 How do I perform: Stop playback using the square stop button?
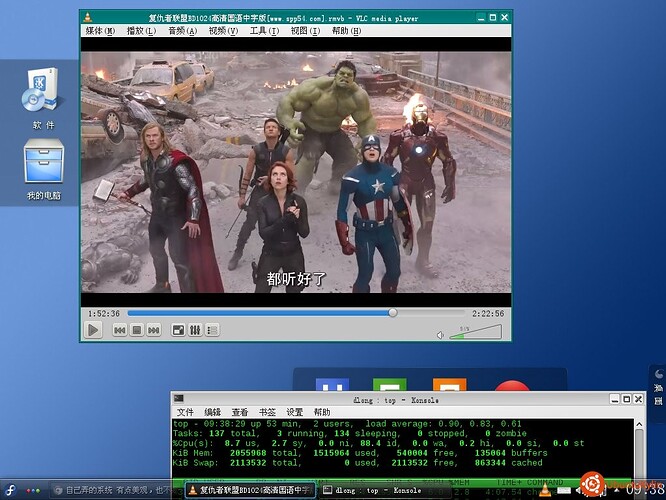coord(137,330)
